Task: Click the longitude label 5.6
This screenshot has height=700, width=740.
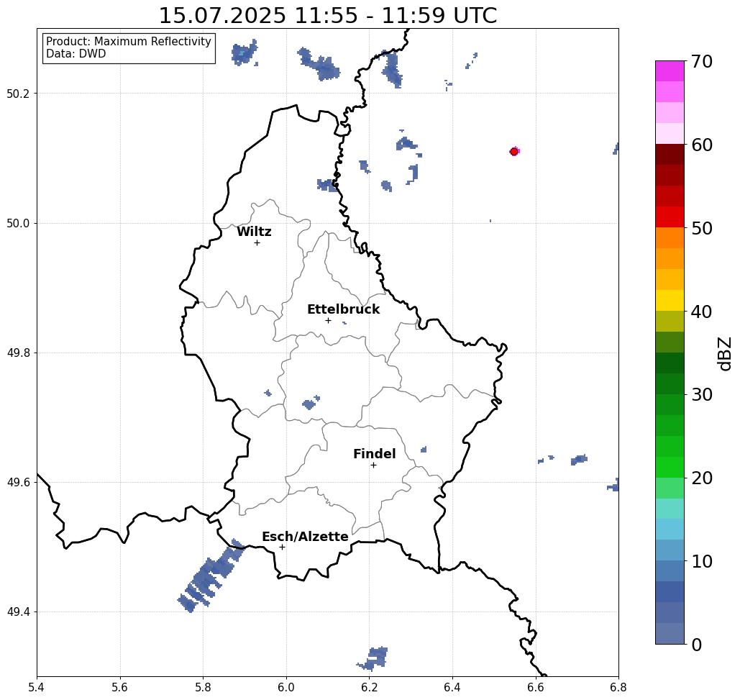Action: [120, 688]
